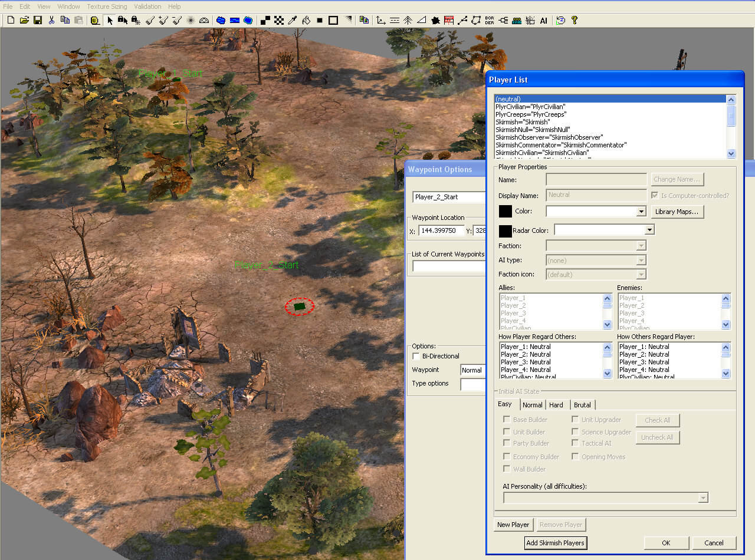Image resolution: width=755 pixels, height=560 pixels.
Task: Switch to the Brutal difficulty tab
Action: pos(582,405)
